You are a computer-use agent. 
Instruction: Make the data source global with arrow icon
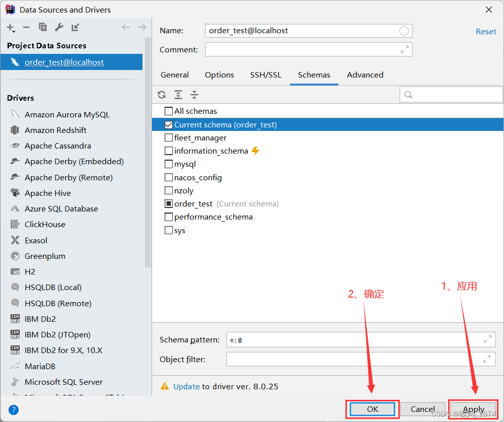pyautogui.click(x=75, y=27)
